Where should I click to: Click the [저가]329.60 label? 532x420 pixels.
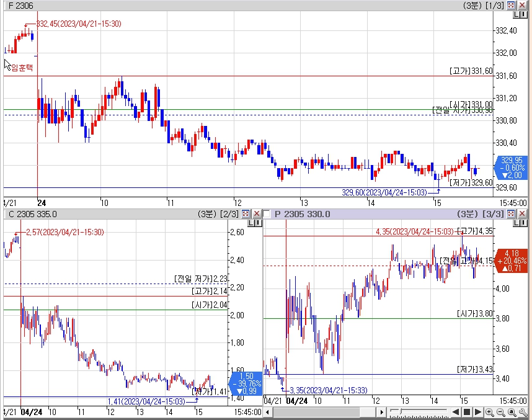471,182
